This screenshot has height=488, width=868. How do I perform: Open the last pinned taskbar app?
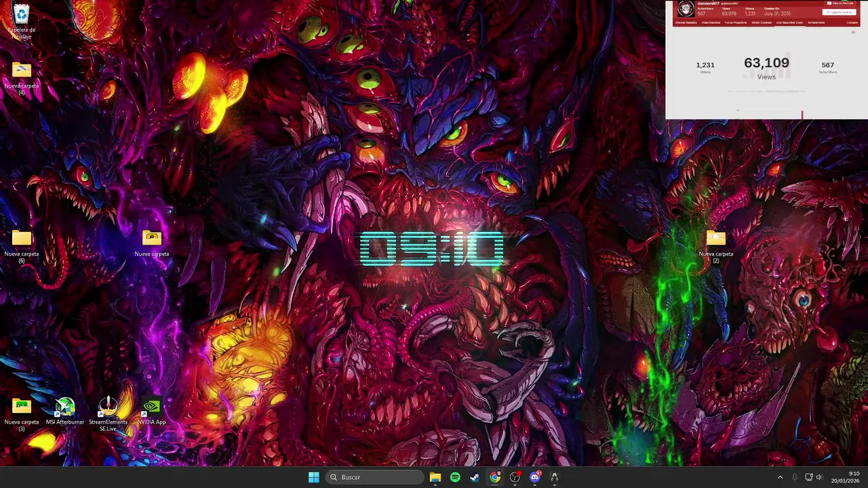554,477
